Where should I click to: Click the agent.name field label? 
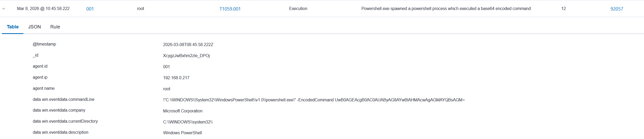[x=43, y=88]
